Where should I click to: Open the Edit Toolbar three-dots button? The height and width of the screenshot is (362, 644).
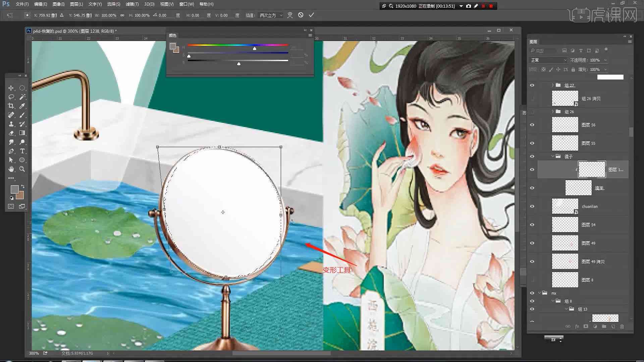[11, 178]
